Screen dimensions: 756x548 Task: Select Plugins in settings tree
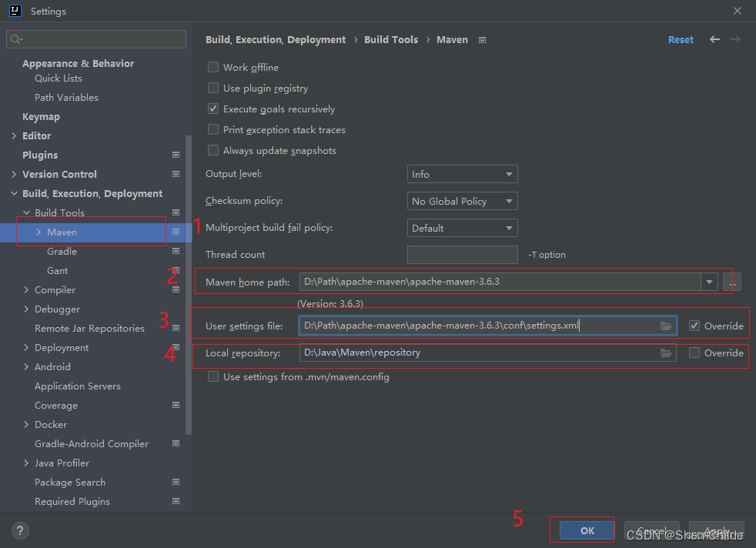pyautogui.click(x=40, y=155)
